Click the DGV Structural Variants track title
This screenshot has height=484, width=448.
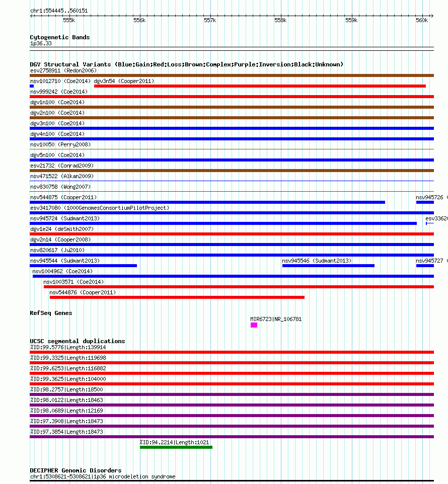tap(186, 64)
